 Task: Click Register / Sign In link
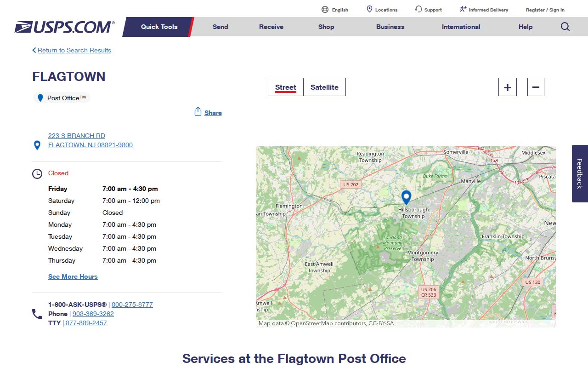545,10
